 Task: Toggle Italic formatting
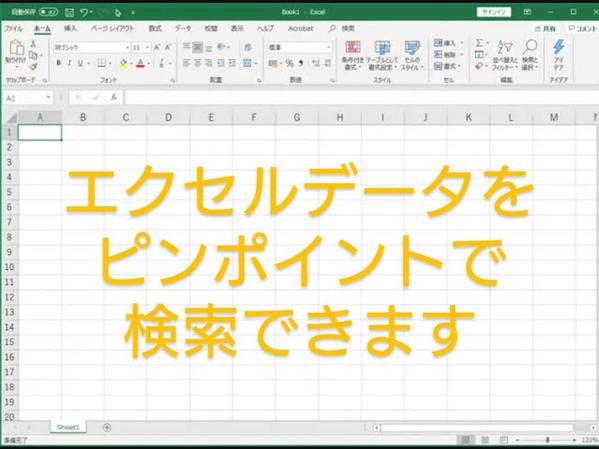point(69,63)
